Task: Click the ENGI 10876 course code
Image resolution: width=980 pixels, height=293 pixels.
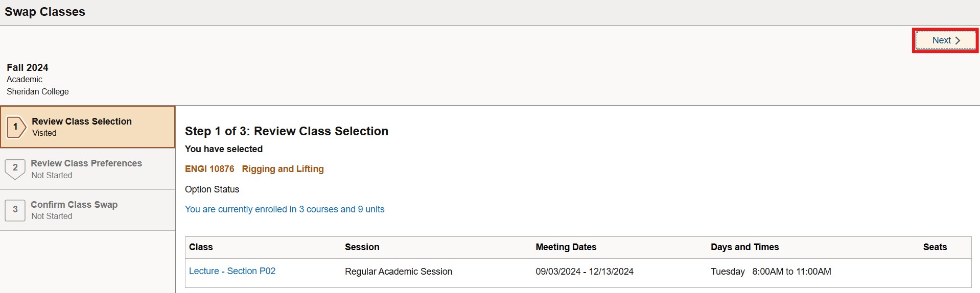Action: (209, 169)
